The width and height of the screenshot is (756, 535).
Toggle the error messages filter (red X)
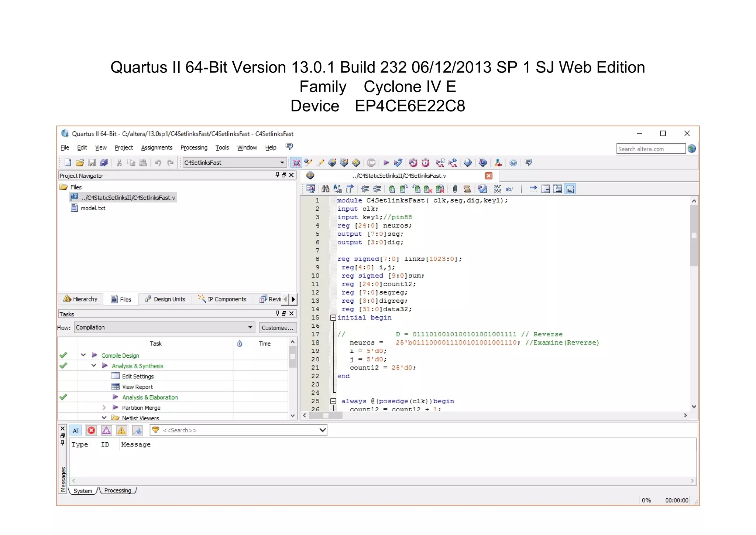pyautogui.click(x=92, y=430)
